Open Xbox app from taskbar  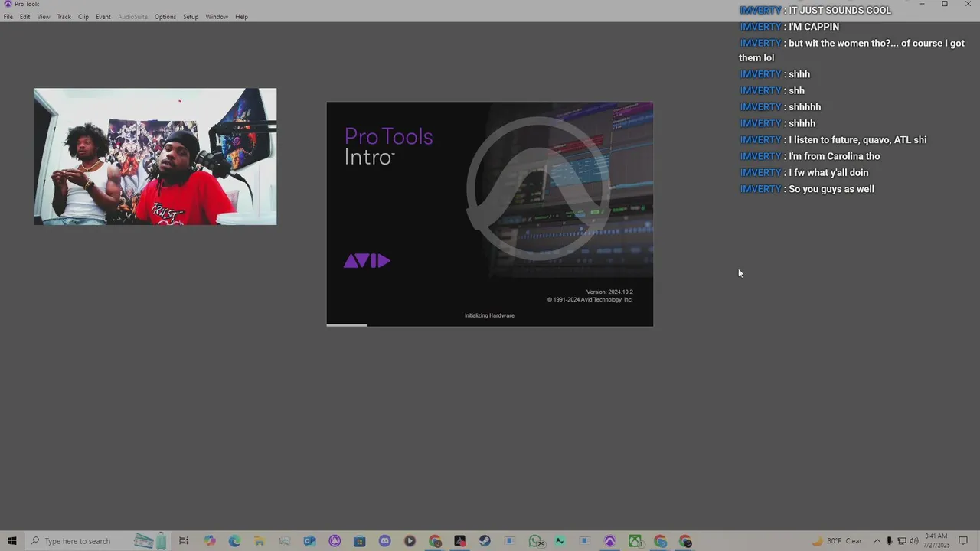[x=635, y=541]
